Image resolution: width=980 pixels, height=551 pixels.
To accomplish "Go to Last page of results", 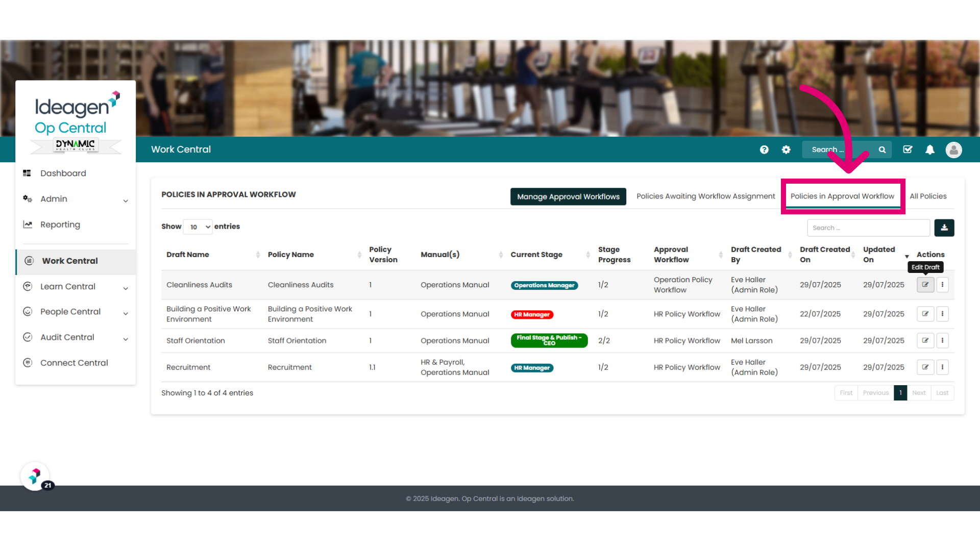I will (942, 393).
